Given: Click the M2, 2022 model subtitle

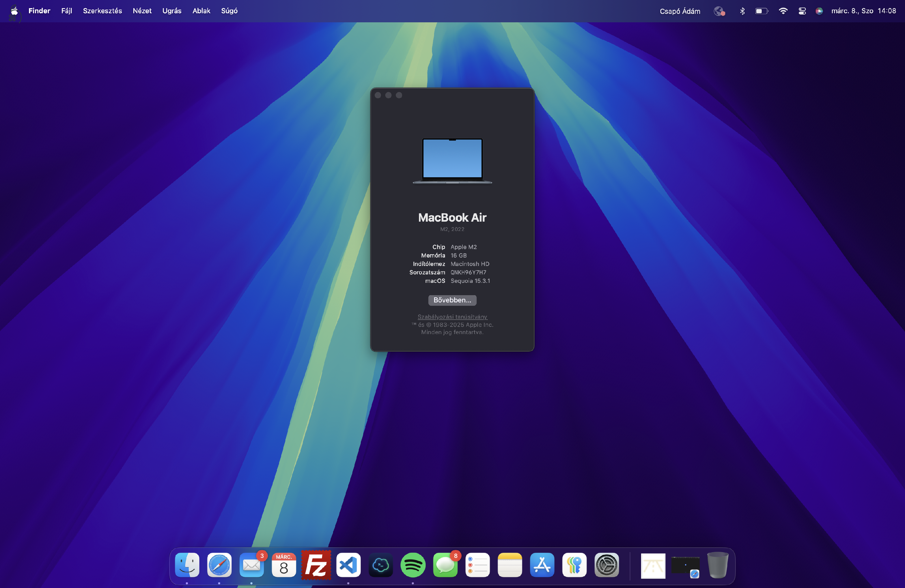Looking at the screenshot, I should coord(452,229).
